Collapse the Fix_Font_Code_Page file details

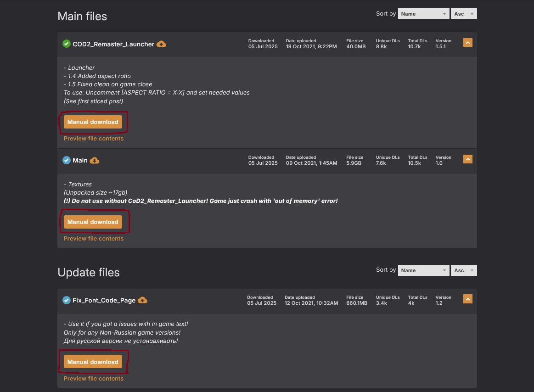click(467, 299)
